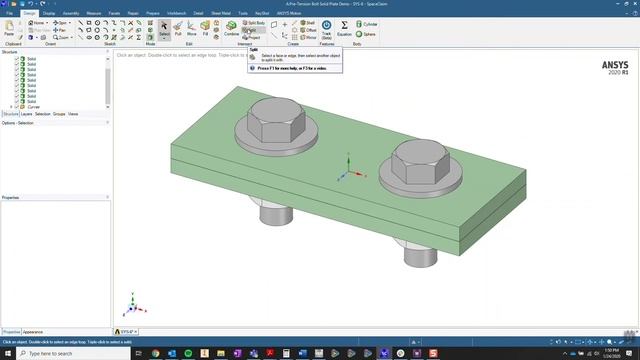Open the Appearance tab at bottom left
This screenshot has height=360, width=640.
tap(33, 332)
